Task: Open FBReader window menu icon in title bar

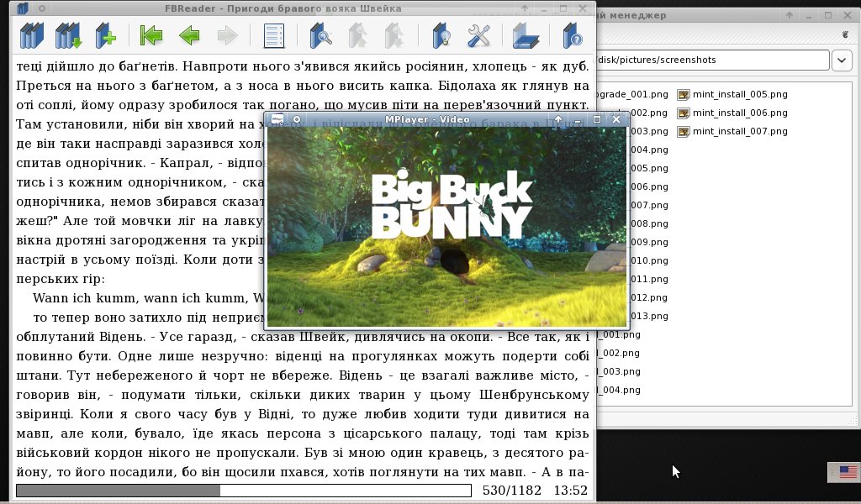Action: pos(22,8)
